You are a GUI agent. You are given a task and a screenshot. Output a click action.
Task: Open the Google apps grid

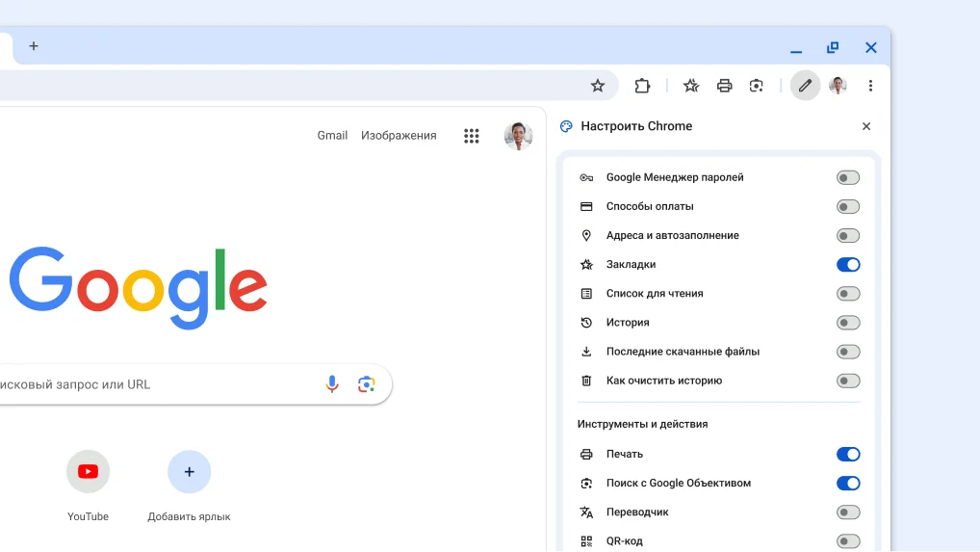point(472,136)
